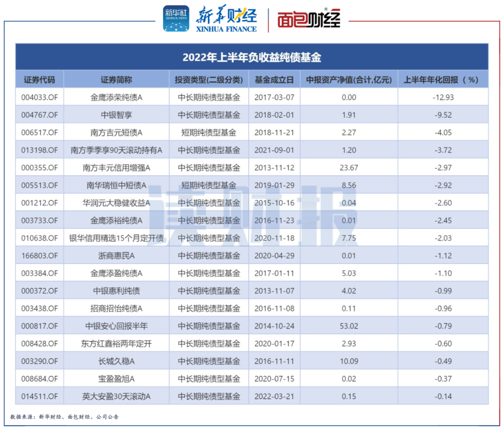This screenshot has width=504, height=430.
Task: Select fund name 南方吉元短债A
Action: click(116, 132)
